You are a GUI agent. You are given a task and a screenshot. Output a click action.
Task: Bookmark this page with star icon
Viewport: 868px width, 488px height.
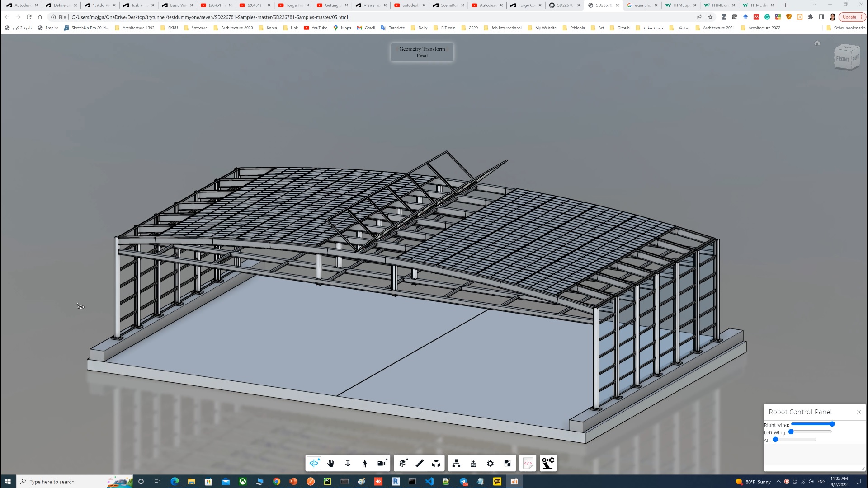click(x=710, y=17)
